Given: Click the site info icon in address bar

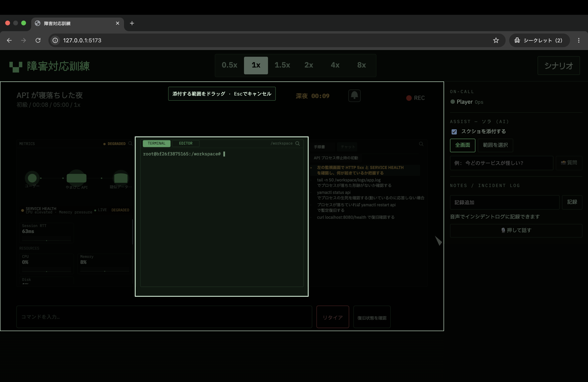Looking at the screenshot, I should [x=55, y=40].
